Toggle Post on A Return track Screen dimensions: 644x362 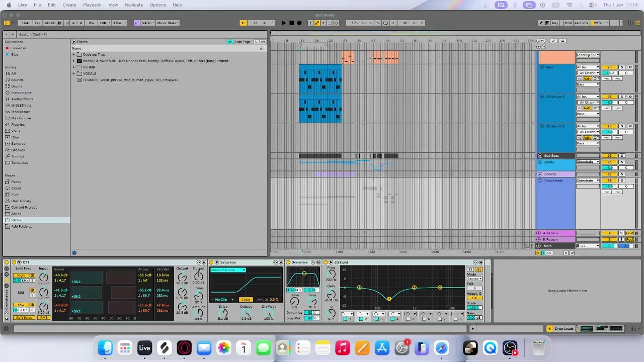[629, 233]
